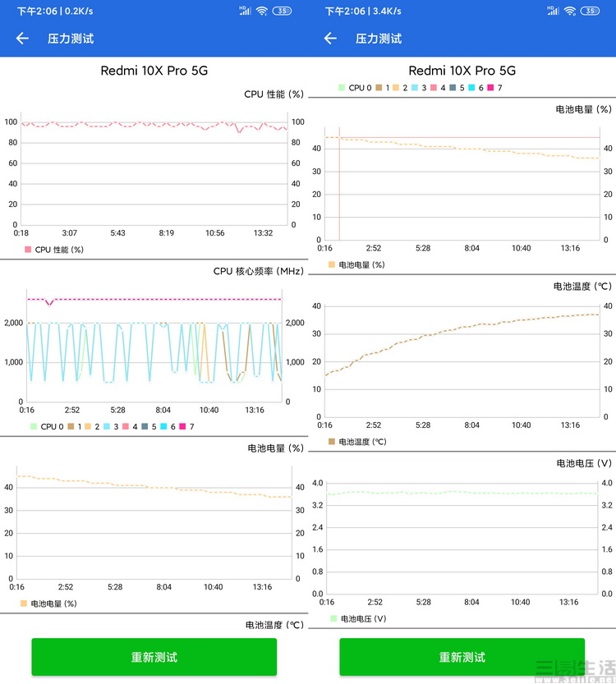Click the pink CPU 性能 (%) legend swatch
The image size is (616, 684).
28,250
